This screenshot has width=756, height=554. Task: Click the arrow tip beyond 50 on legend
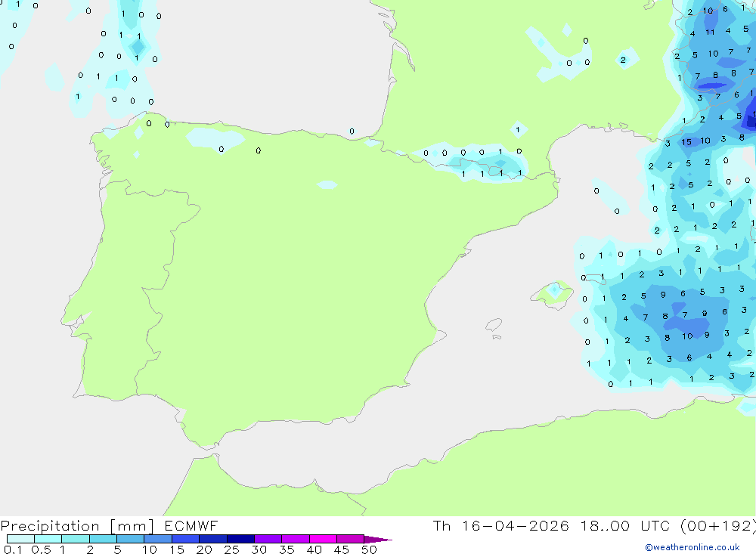378,540
